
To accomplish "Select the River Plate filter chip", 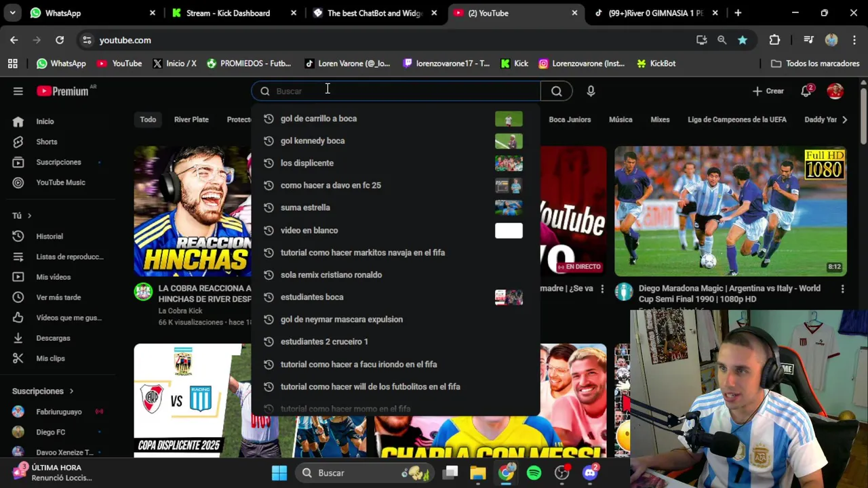I will (191, 119).
